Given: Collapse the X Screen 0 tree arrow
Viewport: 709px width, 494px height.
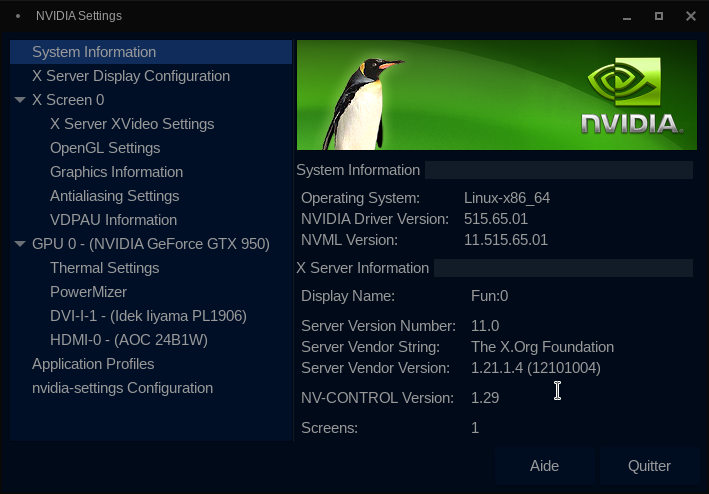Looking at the screenshot, I should (20, 100).
